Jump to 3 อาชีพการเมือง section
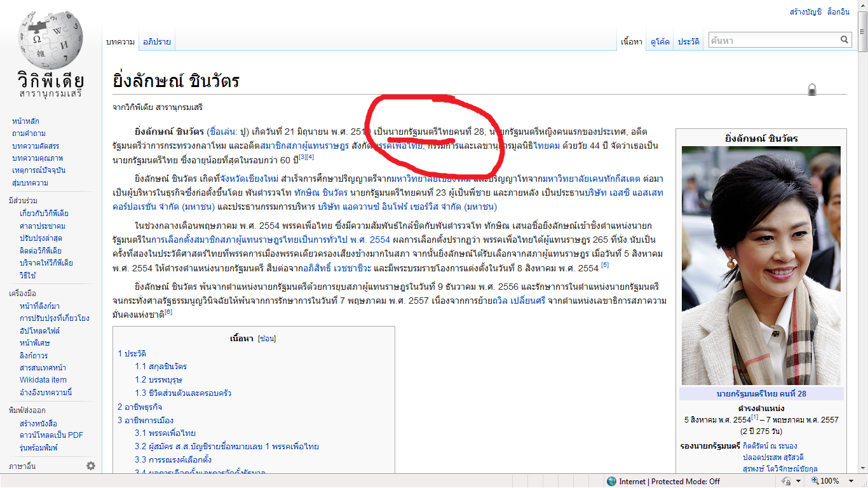 (146, 420)
